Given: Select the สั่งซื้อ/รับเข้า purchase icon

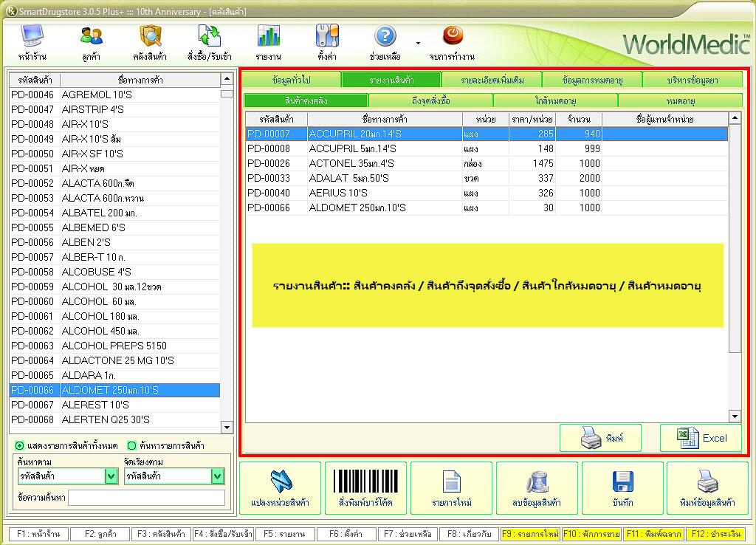Looking at the screenshot, I should pyautogui.click(x=210, y=37).
